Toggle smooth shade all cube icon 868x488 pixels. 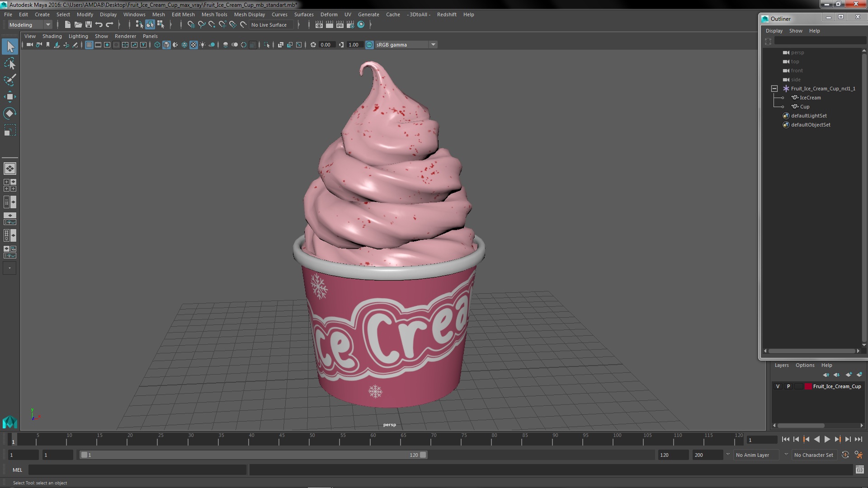(x=166, y=45)
